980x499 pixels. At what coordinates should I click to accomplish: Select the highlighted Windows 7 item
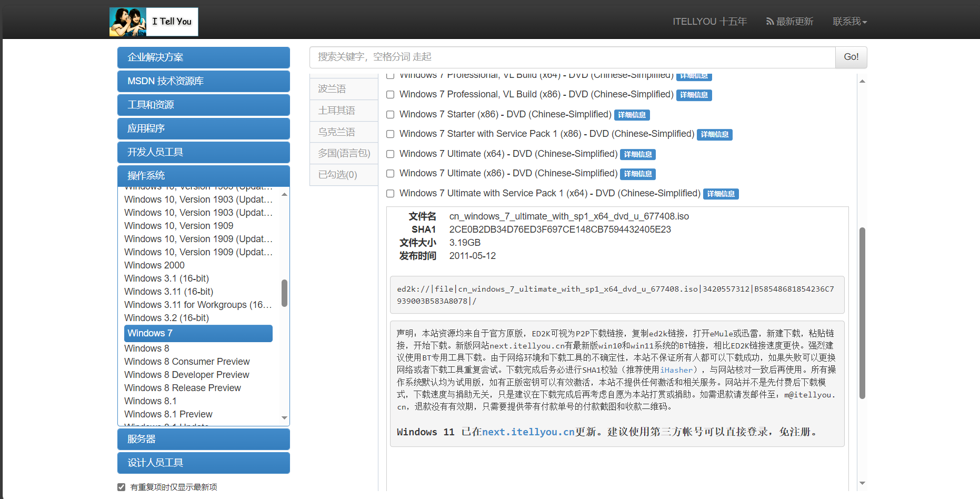[198, 333]
